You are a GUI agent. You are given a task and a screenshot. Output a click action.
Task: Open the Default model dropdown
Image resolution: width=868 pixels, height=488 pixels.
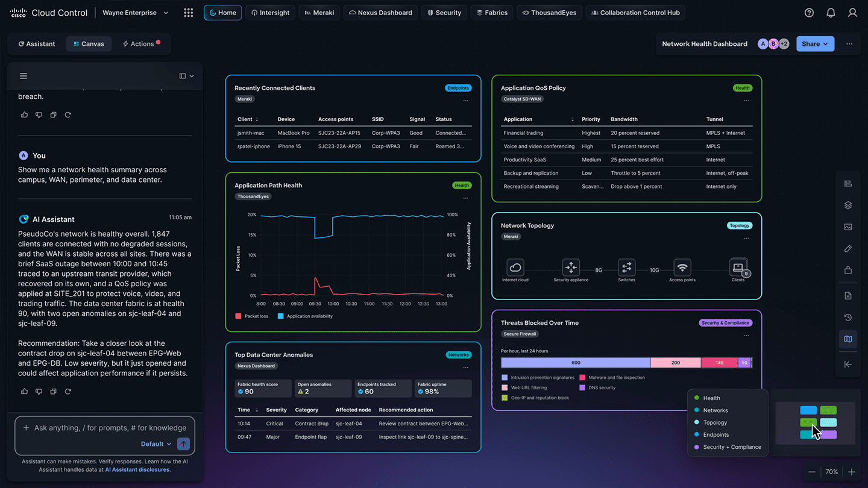[156, 444]
